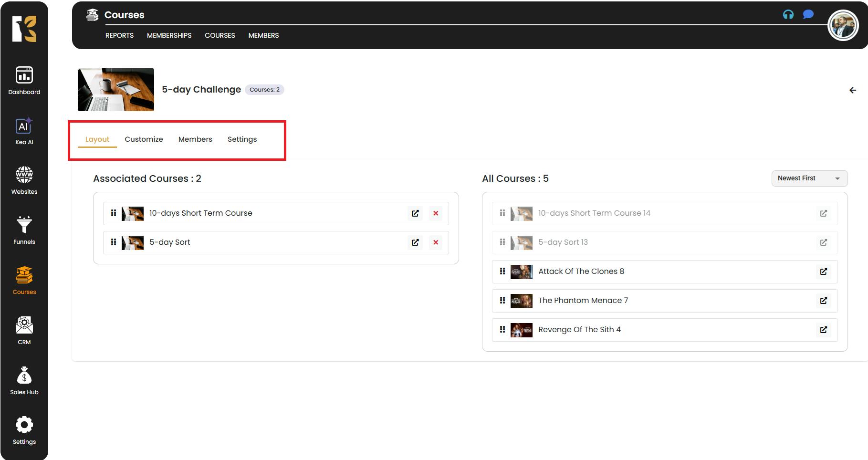Open the MEMBERSHIPS menu item
This screenshot has height=460, width=868.
click(x=169, y=35)
